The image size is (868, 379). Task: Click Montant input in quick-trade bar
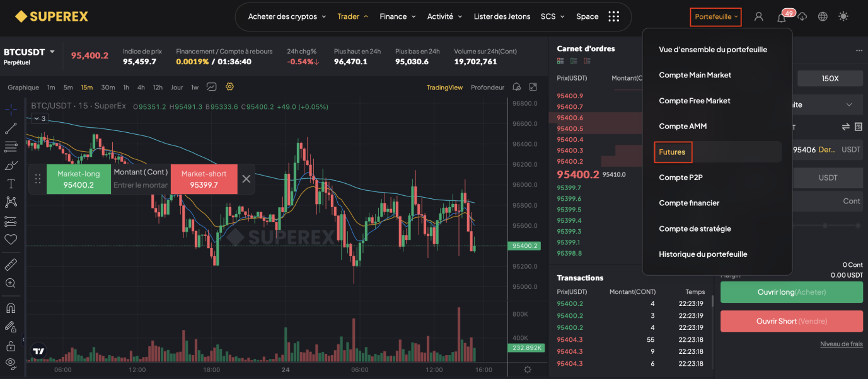pos(141,185)
